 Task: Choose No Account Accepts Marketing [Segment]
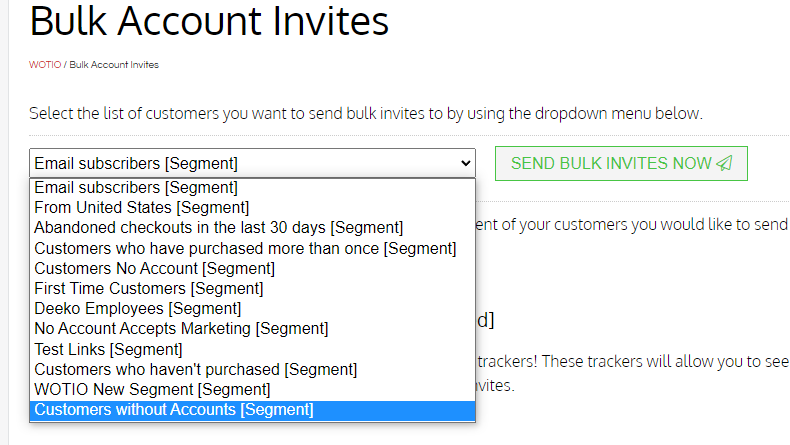coord(252,329)
